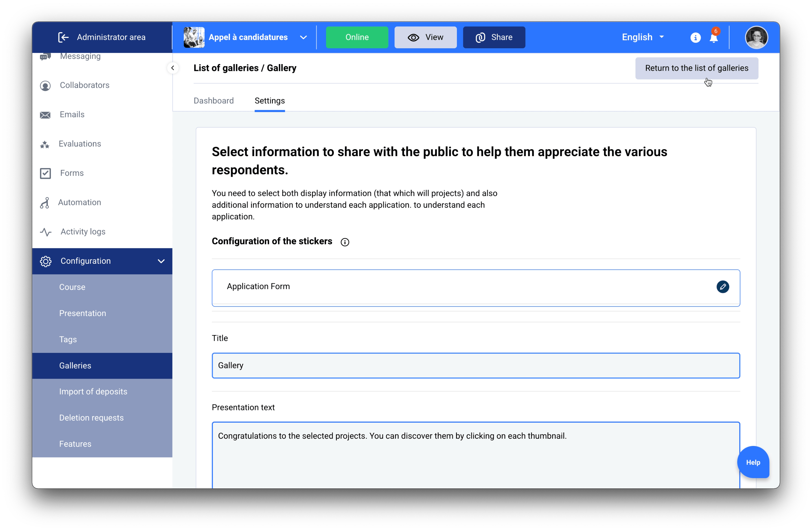The width and height of the screenshot is (812, 531).
Task: Select Import of deposits in the sidebar
Action: [x=93, y=392]
